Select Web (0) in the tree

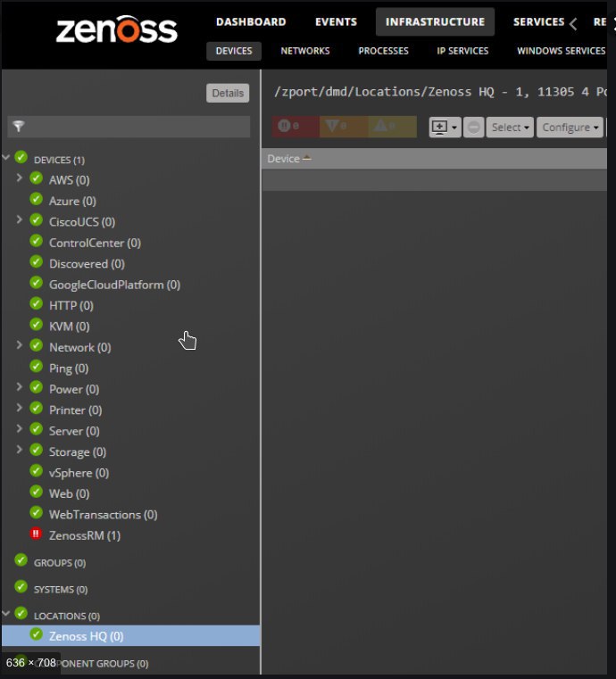pyautogui.click(x=70, y=493)
